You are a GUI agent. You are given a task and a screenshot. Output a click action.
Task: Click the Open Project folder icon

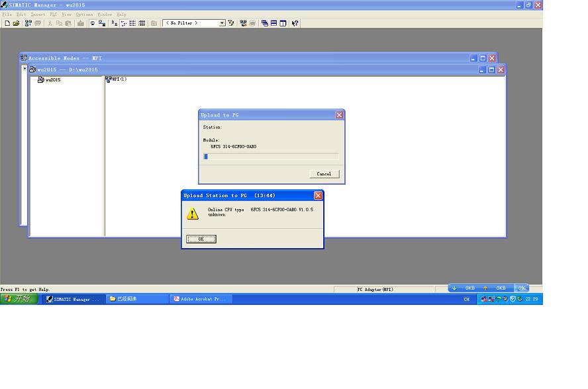click(16, 23)
